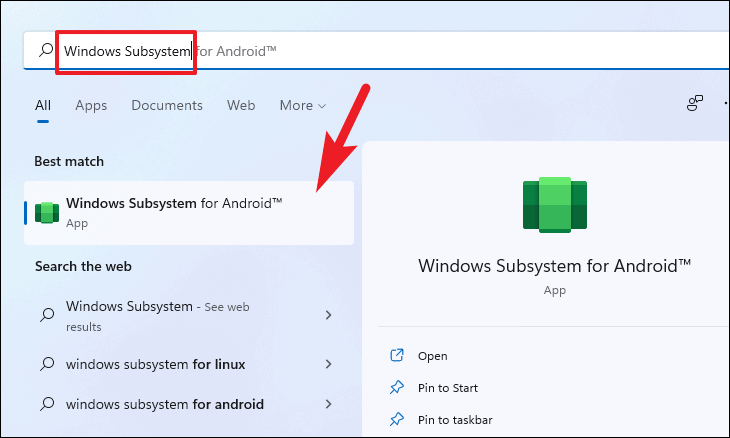Open Windows Subsystem for Android best match
730x438 pixels.
point(189,213)
